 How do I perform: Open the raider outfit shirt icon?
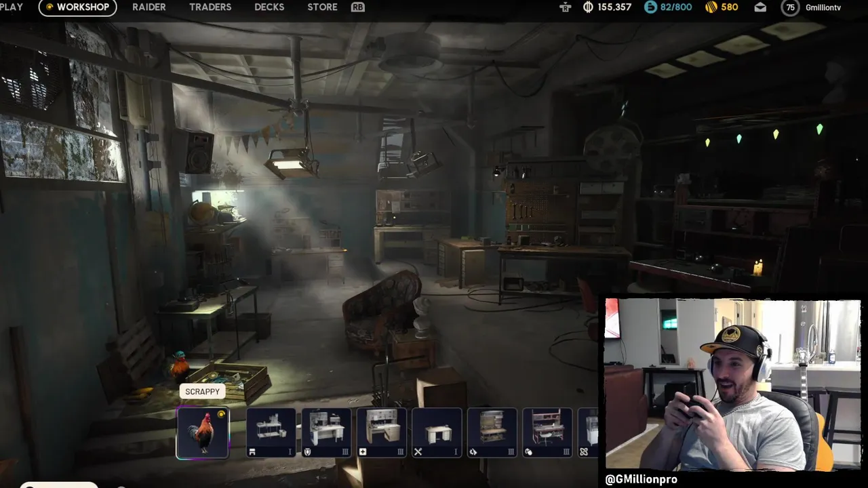tap(566, 7)
